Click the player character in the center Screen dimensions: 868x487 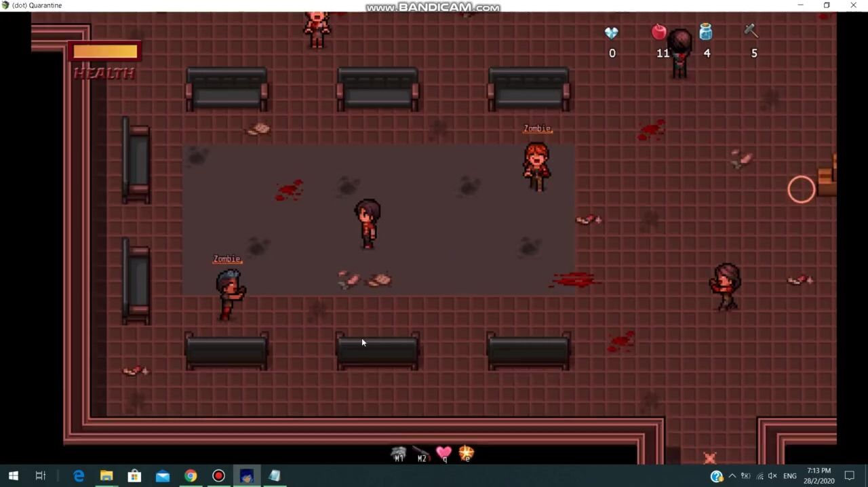coord(368,224)
